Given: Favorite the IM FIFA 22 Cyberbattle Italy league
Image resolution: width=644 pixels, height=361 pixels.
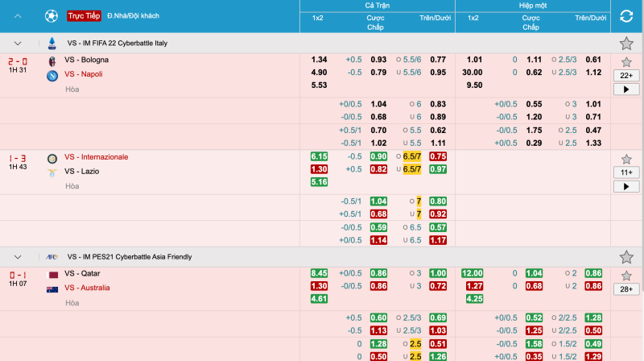Looking at the screenshot, I should 626,44.
